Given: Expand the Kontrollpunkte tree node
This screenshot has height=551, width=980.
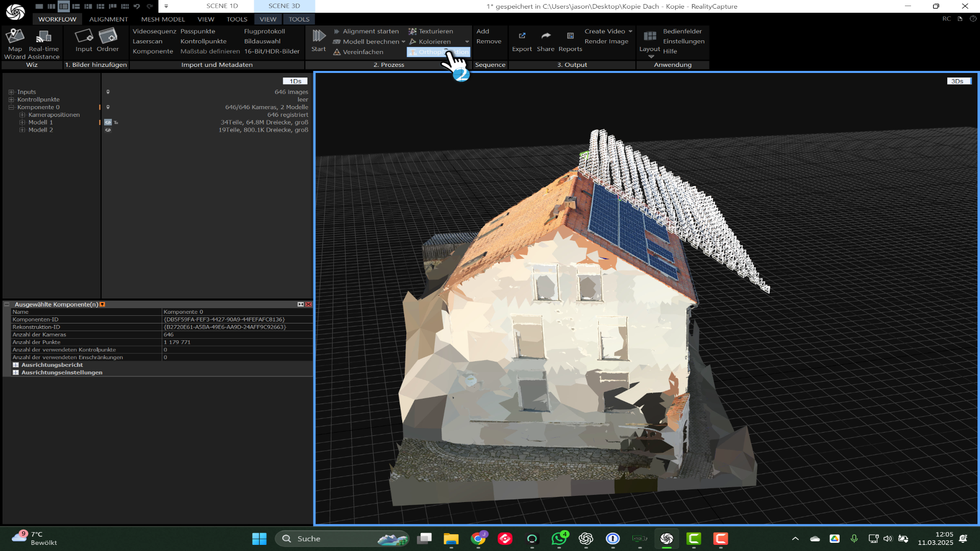Looking at the screenshot, I should (11, 100).
